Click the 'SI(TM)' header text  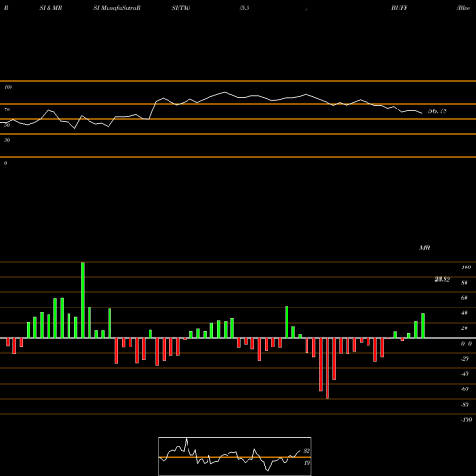click(181, 8)
